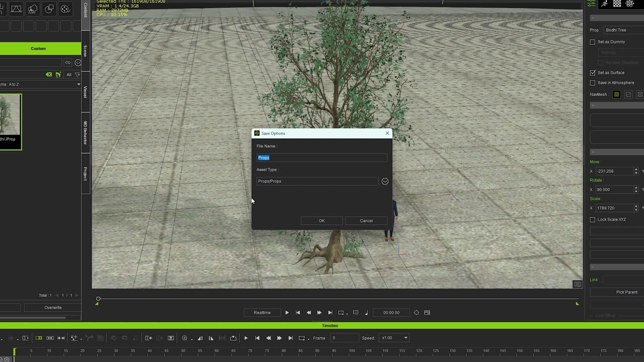Click the green fit-to-window timeline icon
The image size is (644, 362).
tap(39, 338)
